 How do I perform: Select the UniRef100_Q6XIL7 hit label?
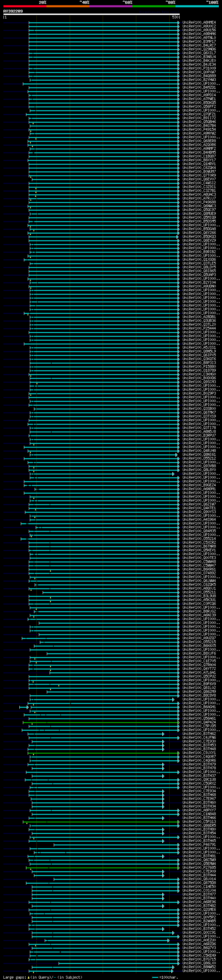(199, 53)
